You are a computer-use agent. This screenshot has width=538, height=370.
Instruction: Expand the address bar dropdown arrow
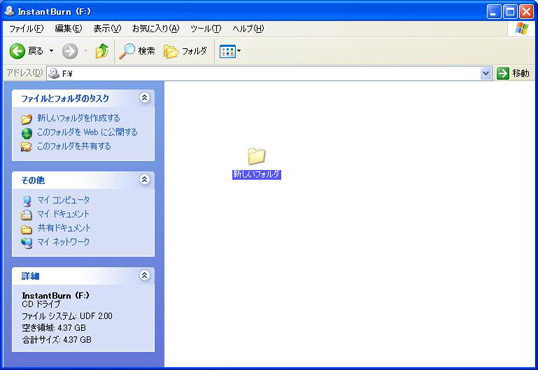coord(486,73)
